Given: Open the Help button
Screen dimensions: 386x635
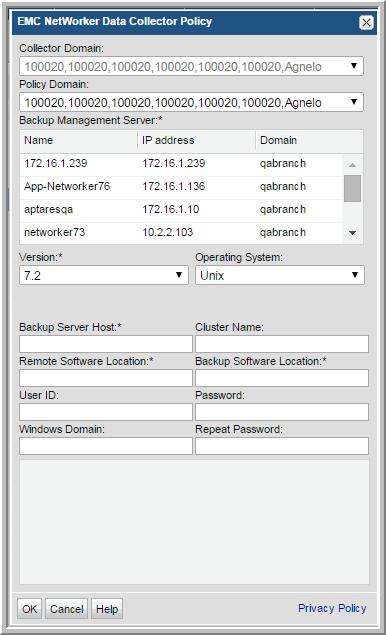Looking at the screenshot, I should click(x=107, y=609).
